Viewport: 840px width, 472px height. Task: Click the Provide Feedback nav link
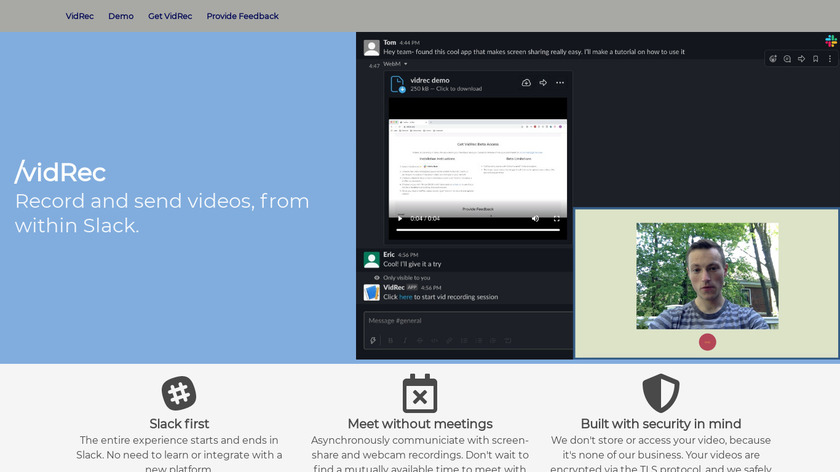point(243,16)
